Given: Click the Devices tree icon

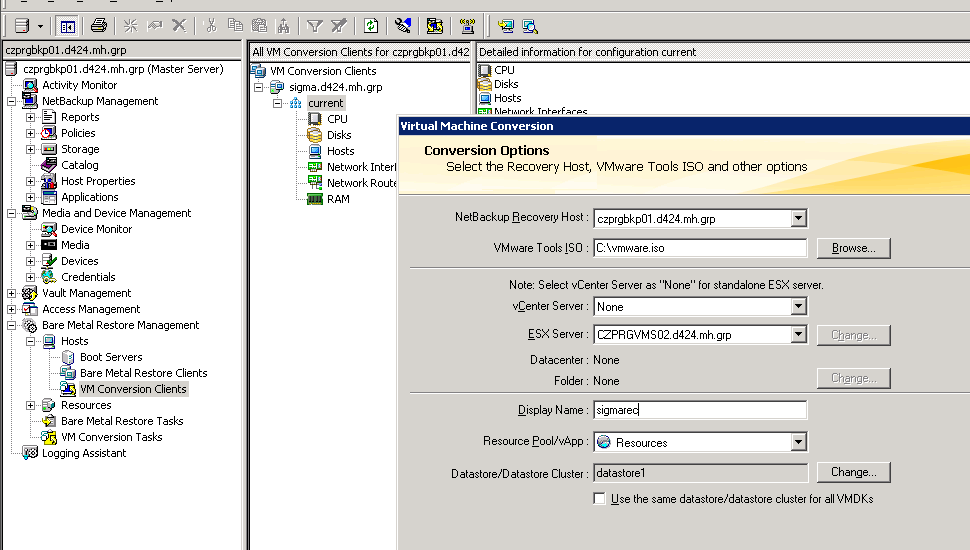Looking at the screenshot, I should [49, 261].
